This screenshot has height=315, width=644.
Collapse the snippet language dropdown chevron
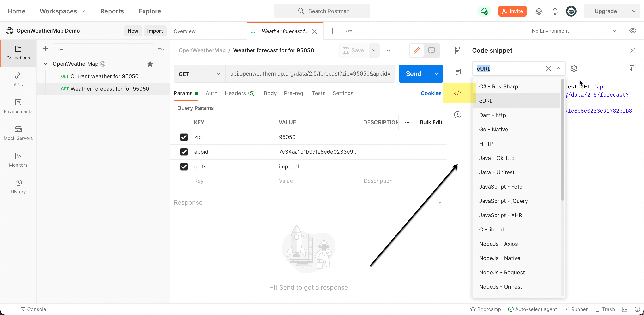(558, 68)
